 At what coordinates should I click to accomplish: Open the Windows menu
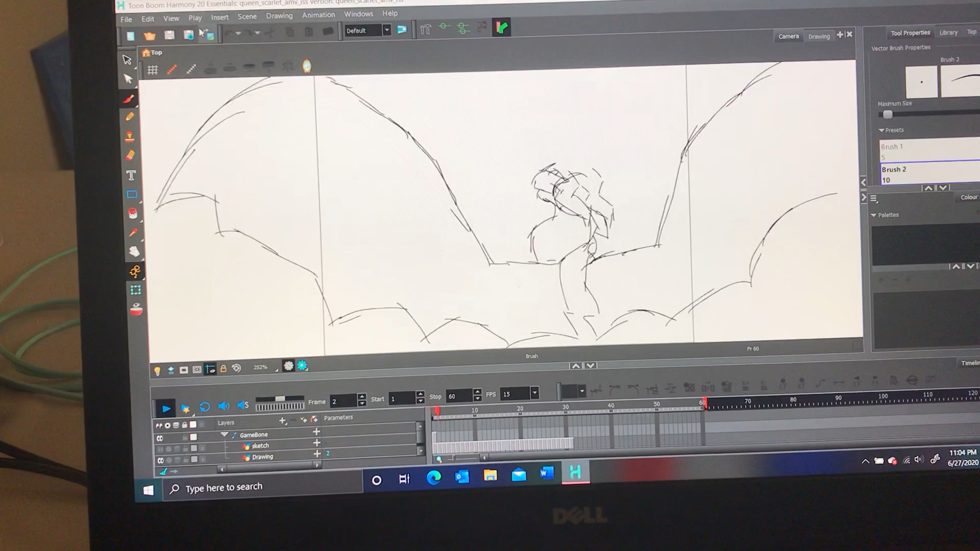[x=358, y=14]
